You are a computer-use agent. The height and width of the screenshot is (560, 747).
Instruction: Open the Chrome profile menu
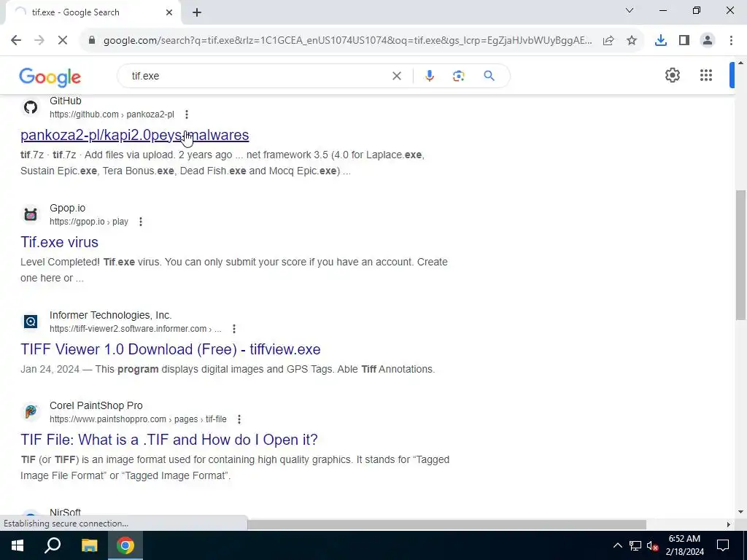click(708, 41)
